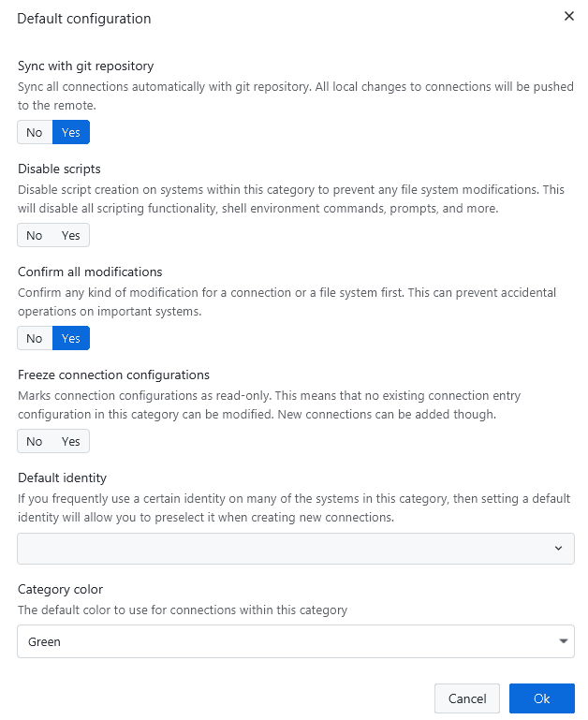Enable Freeze connection configurations with Yes
The height and width of the screenshot is (720, 588).
(x=71, y=442)
